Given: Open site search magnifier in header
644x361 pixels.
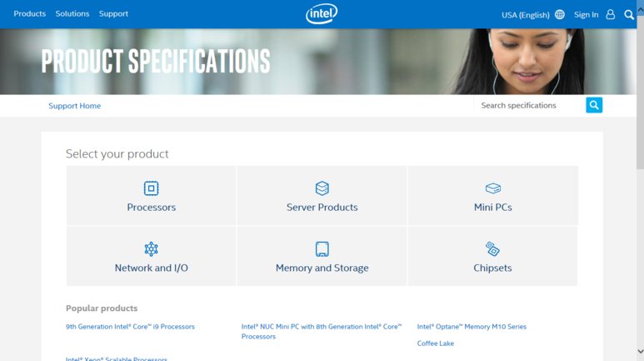Looking at the screenshot, I should (x=629, y=15).
